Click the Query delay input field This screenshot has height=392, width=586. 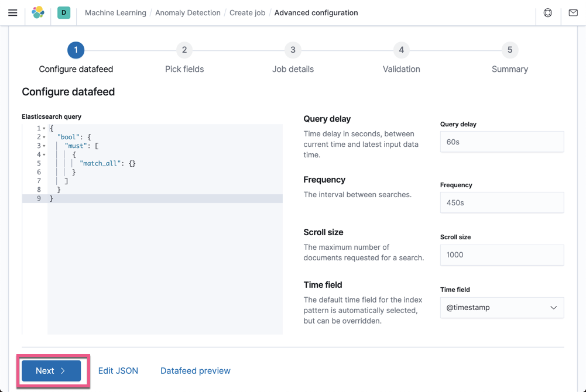coord(502,142)
